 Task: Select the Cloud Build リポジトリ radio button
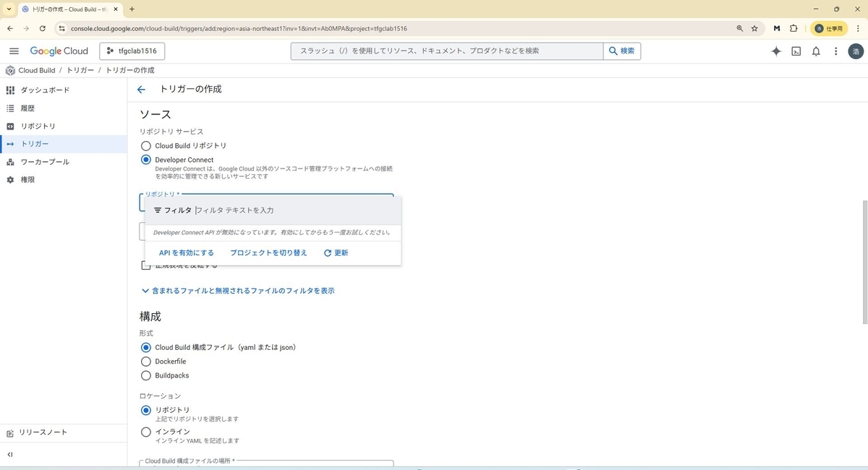click(x=146, y=145)
